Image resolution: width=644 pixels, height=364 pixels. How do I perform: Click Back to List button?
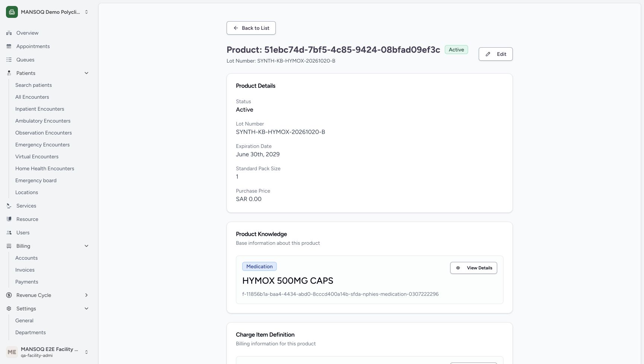point(251,28)
